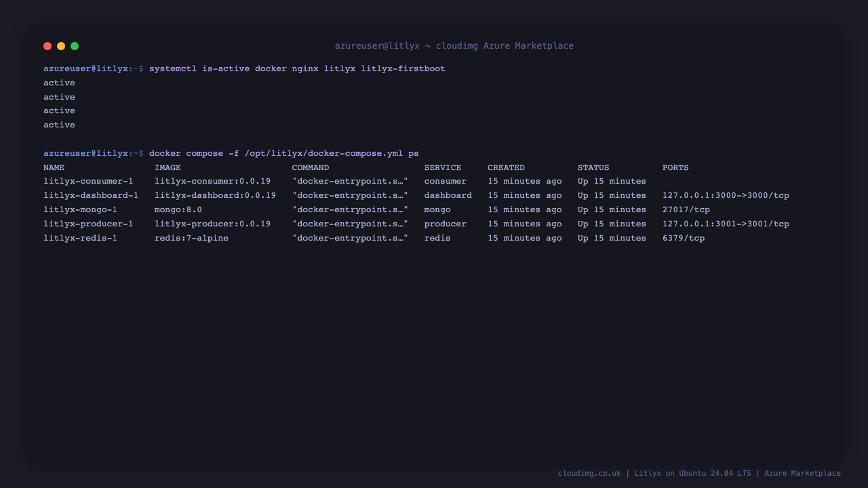Click the NAME column header
Viewport: 868px width, 488px height.
click(54, 167)
